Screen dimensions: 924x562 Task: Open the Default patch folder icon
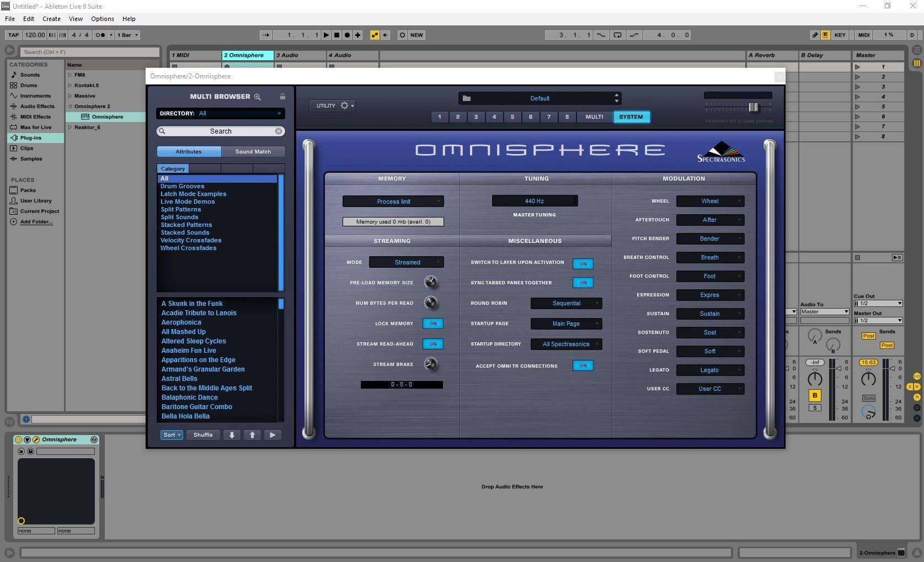467,98
